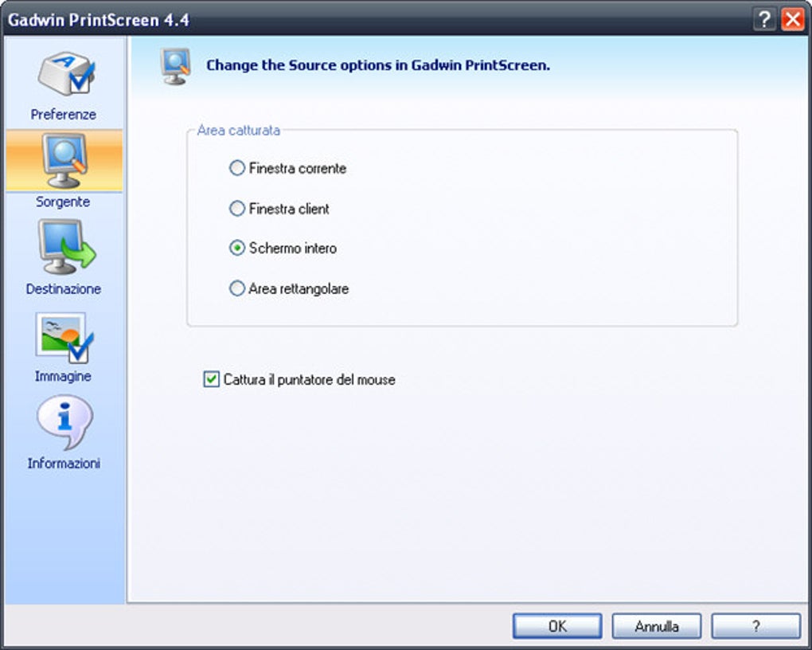Open the Preferenze keyboard icon

[66, 73]
